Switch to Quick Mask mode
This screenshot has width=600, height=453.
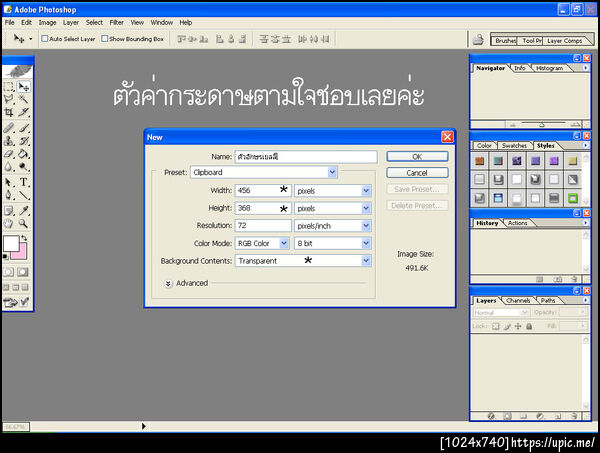tap(23, 272)
